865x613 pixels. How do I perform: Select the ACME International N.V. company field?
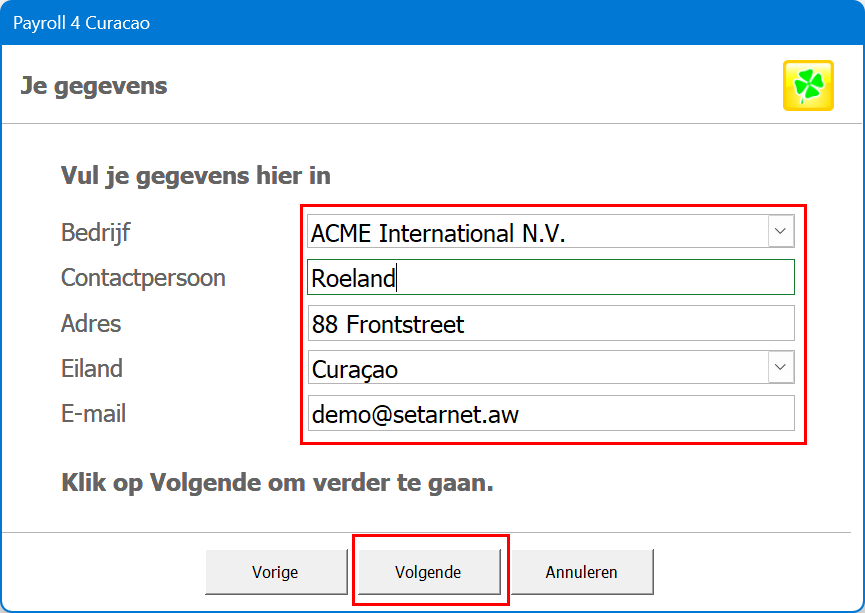point(537,233)
